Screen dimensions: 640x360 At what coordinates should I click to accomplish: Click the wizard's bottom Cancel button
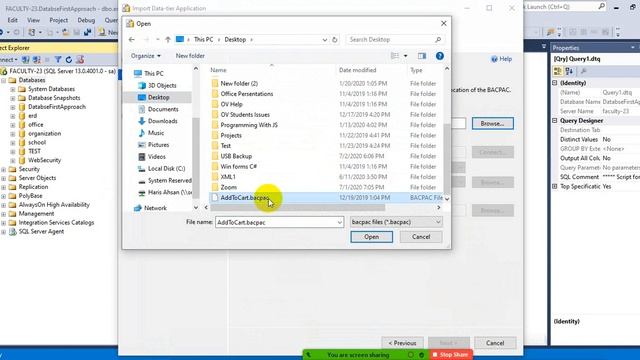coord(495,343)
